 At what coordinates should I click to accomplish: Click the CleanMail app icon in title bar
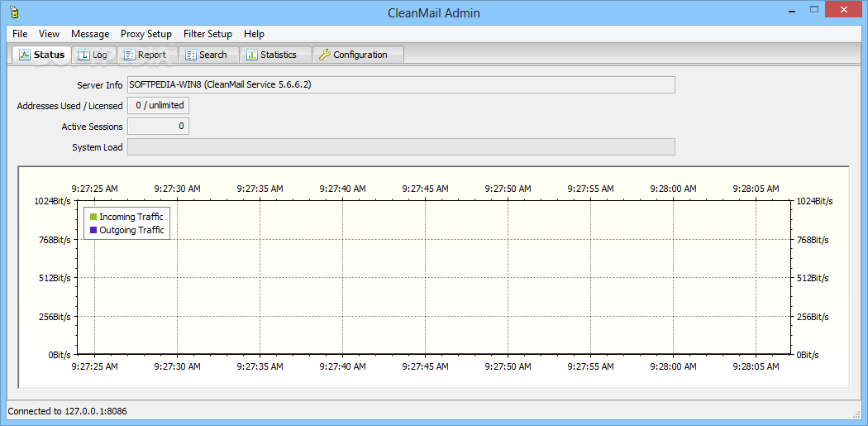(x=14, y=11)
